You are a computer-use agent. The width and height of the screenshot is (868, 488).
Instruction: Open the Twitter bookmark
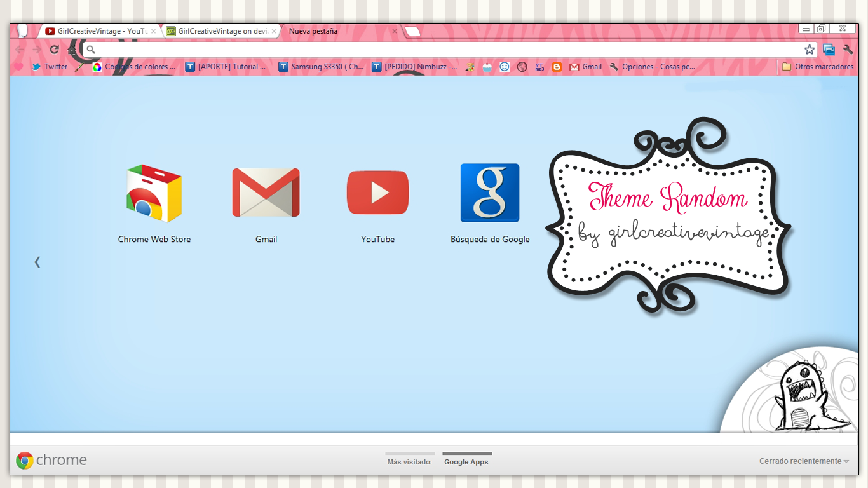tap(50, 67)
